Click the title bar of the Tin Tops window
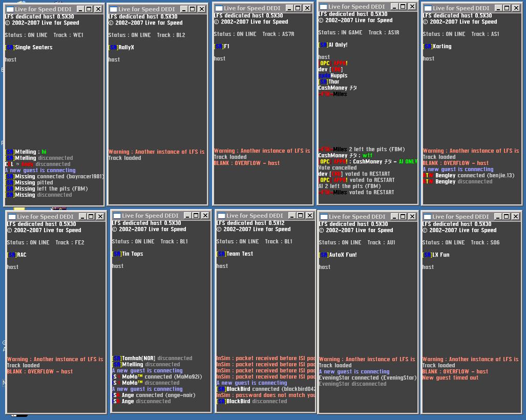The height and width of the screenshot is (420, 526). pyautogui.click(x=161, y=216)
